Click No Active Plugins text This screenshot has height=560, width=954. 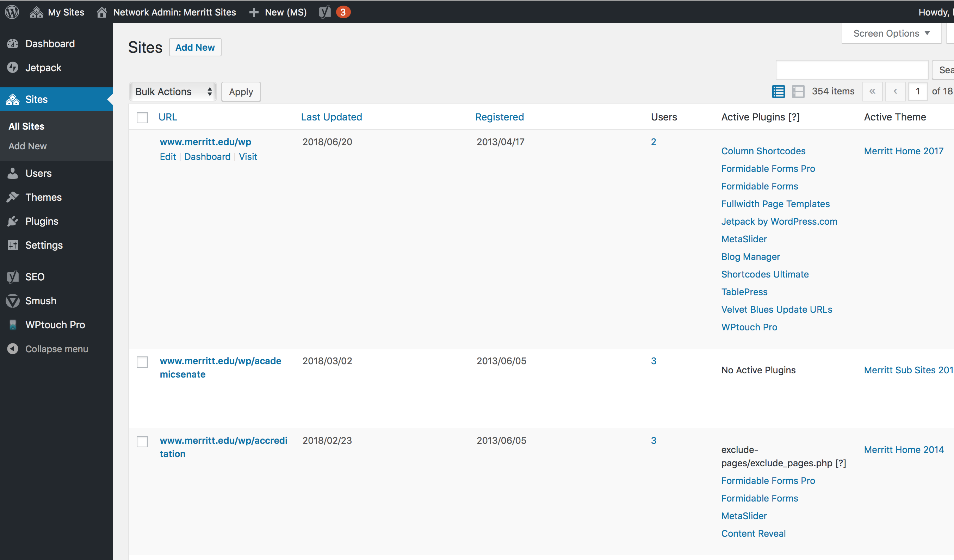point(758,370)
